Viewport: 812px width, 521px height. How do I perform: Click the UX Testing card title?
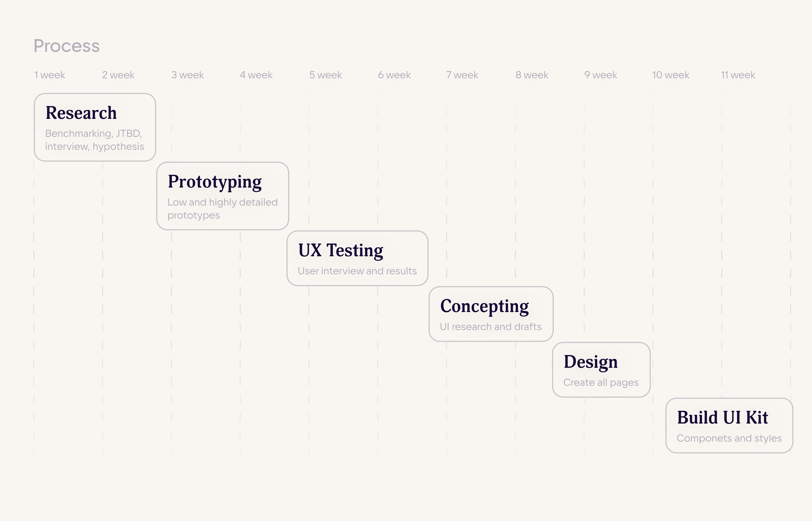point(341,250)
